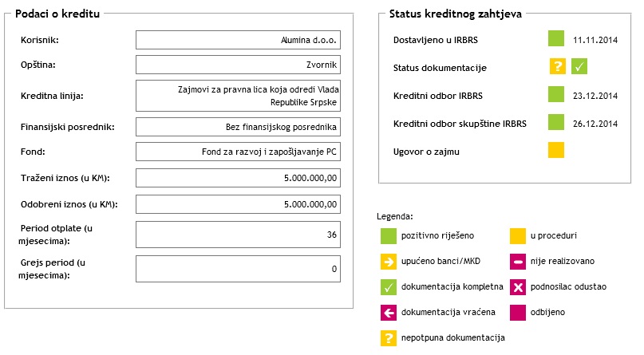
Task: Click the Korisnik field showing Alumina d.o.o.
Action: coord(238,39)
